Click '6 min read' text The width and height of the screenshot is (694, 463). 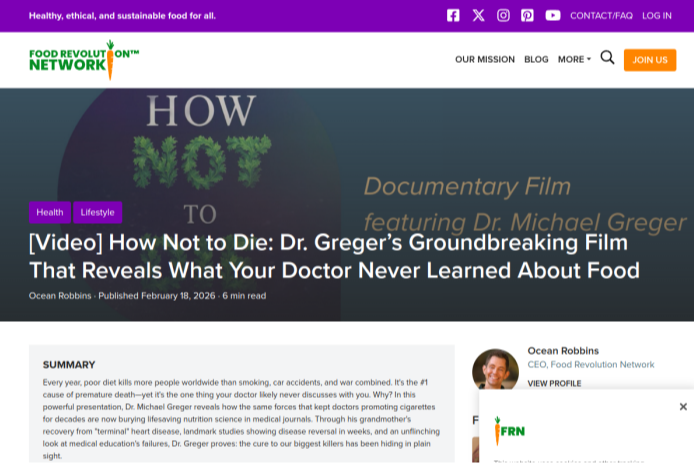[244, 296]
